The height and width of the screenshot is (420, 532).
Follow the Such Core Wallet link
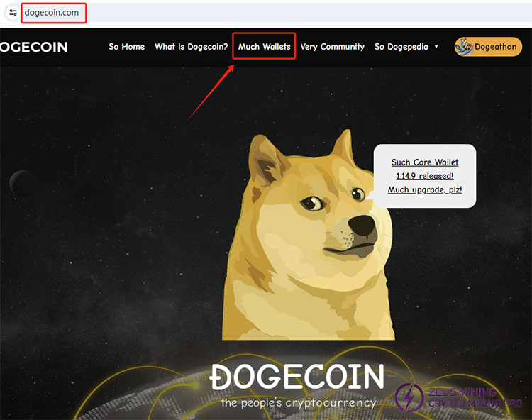(x=425, y=162)
